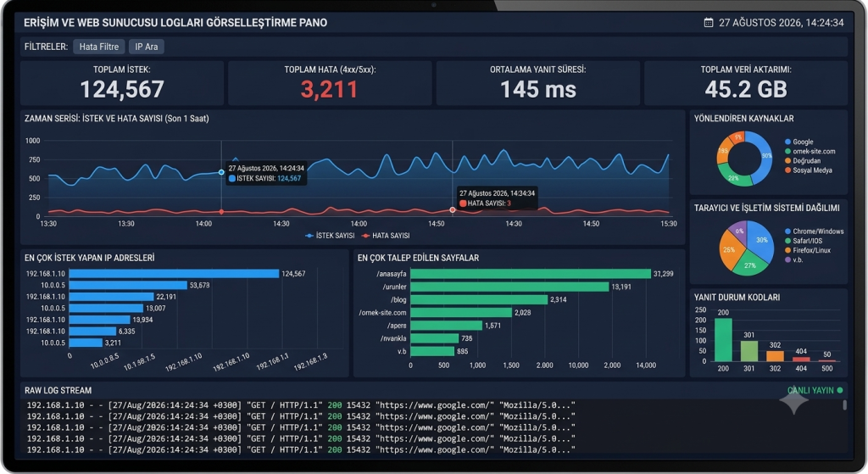Click the Firefox/Linux legend dot

(787, 250)
